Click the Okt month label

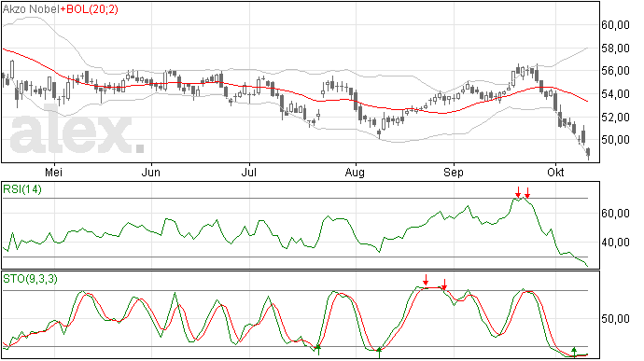(x=555, y=173)
